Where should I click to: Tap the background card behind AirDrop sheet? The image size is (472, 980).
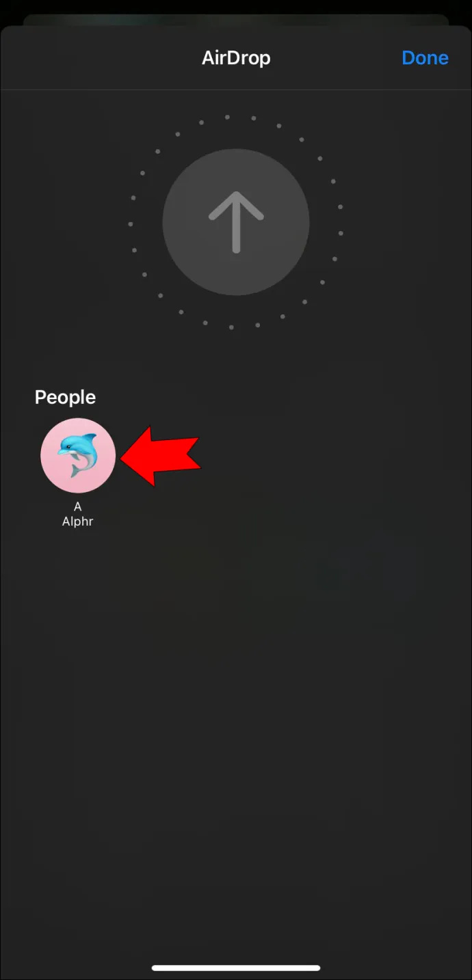236,20
